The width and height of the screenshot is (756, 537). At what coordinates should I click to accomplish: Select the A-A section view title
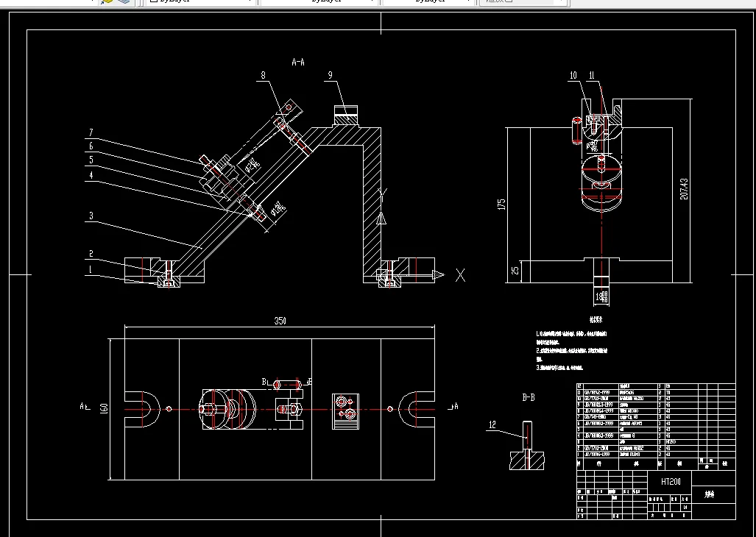[x=298, y=62]
